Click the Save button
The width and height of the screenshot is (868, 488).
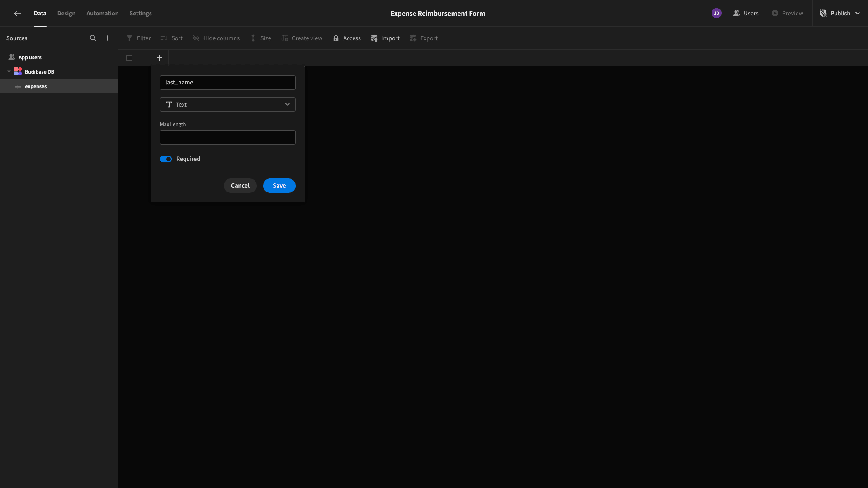click(279, 185)
